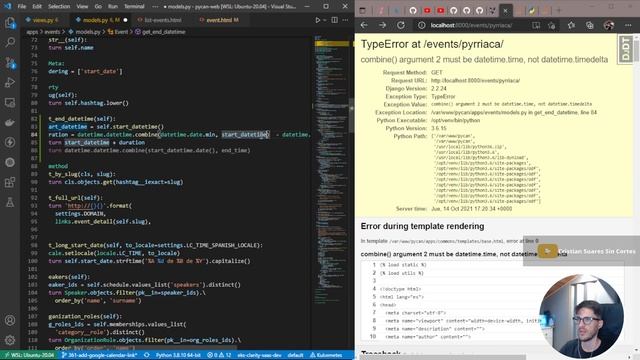Switch to the Python logo browser tab
640x360 pixels.
click(x=531, y=11)
